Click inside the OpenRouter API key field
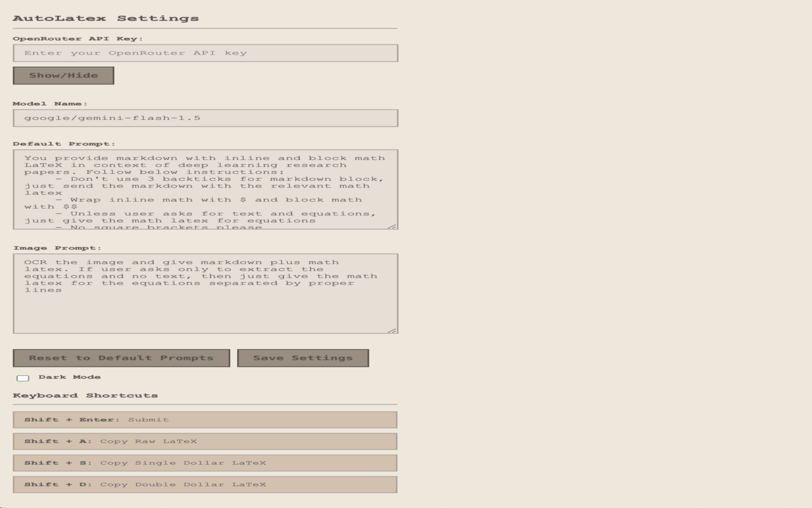This screenshot has height=508, width=812. coord(205,53)
